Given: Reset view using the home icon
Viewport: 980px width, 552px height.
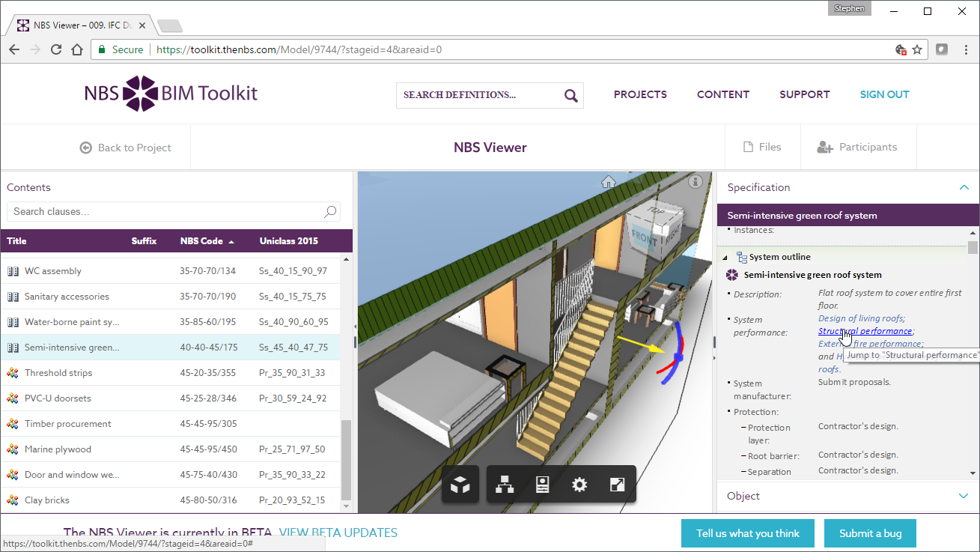Looking at the screenshot, I should [609, 181].
